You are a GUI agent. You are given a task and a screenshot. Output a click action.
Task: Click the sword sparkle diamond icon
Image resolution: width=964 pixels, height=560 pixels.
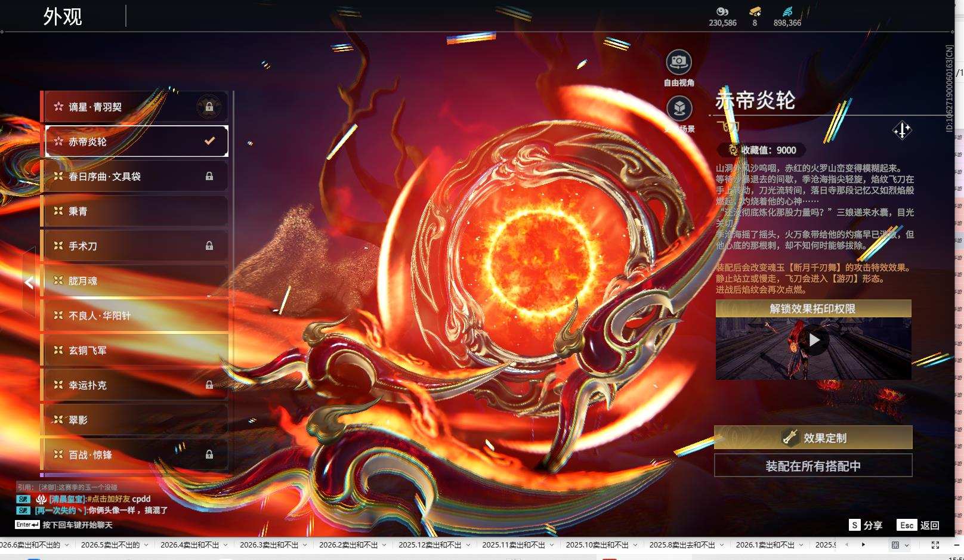[x=901, y=130]
